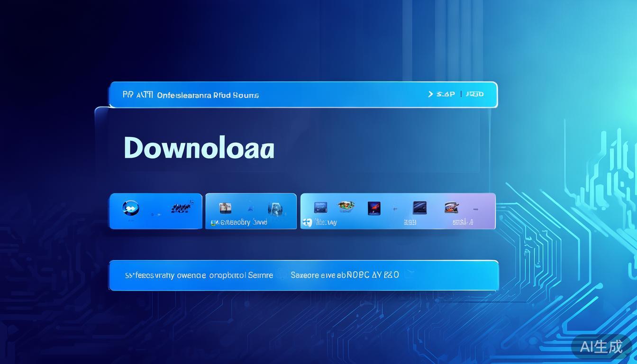Click the small green icon beside Sneaobry label
Image resolution: width=637 pixels, height=364 pixels.
click(x=214, y=222)
